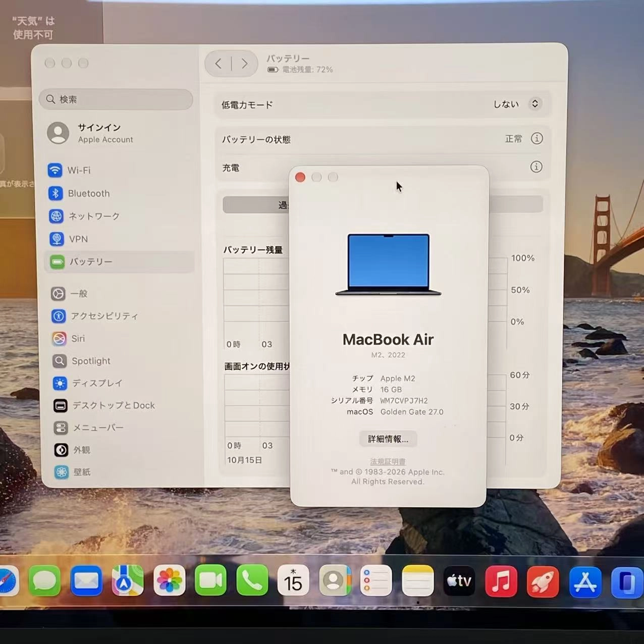This screenshot has width=644, height=644.
Task: Click the サインイン Apple Account avatar
Action: point(58,133)
